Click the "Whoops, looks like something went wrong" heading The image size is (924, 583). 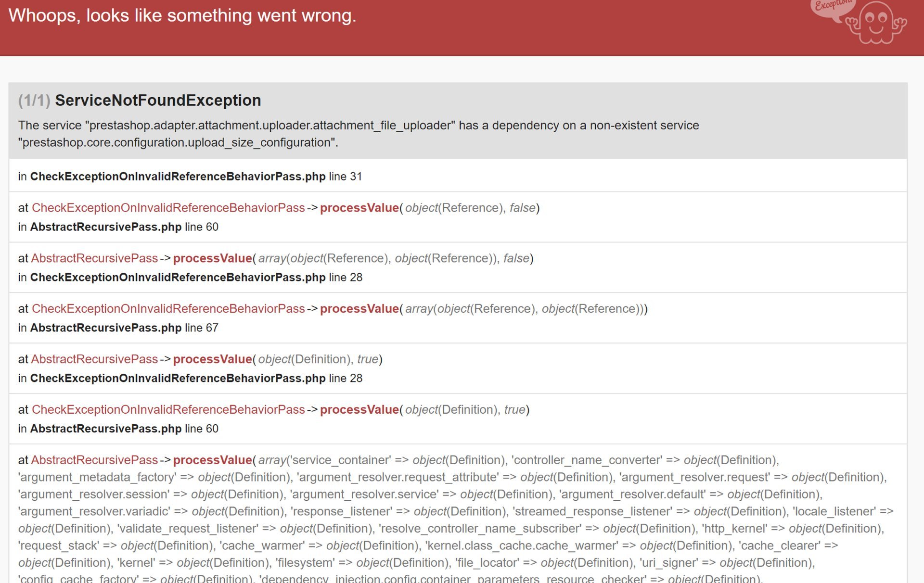tap(182, 15)
